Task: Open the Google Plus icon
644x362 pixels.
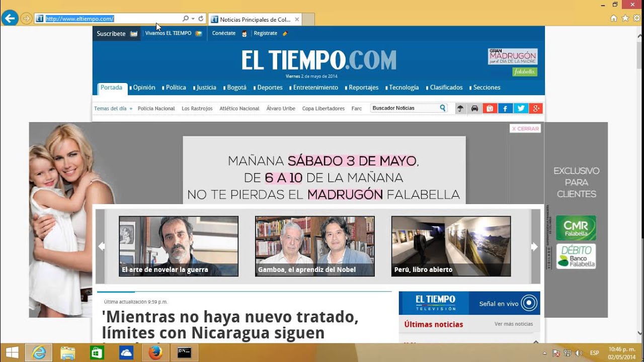Action: tap(536, 109)
